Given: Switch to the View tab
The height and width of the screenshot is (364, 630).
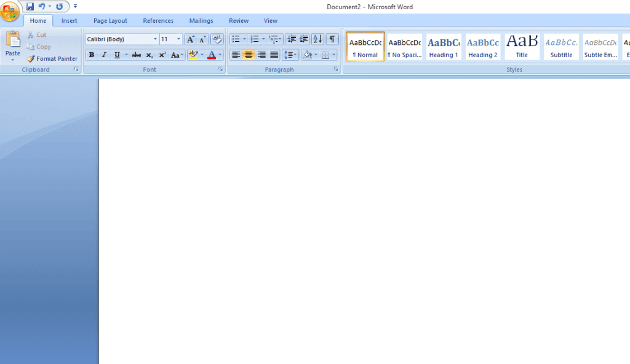Looking at the screenshot, I should click(x=271, y=21).
